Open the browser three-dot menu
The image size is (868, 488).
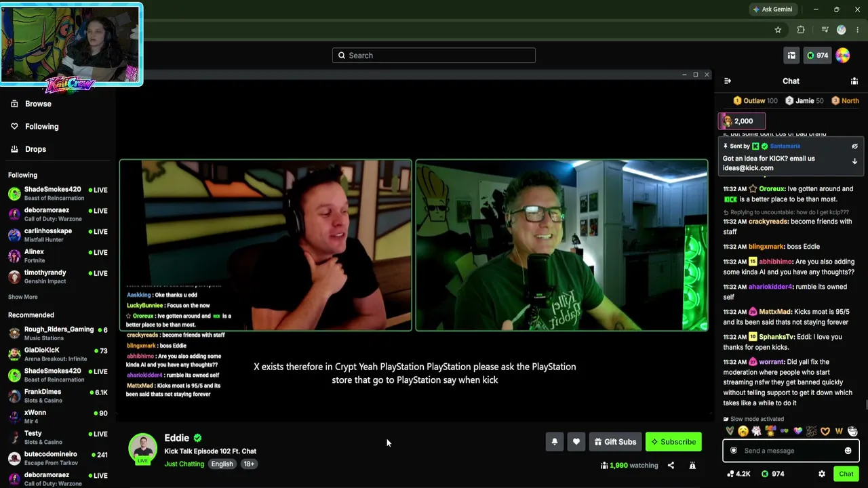(858, 30)
